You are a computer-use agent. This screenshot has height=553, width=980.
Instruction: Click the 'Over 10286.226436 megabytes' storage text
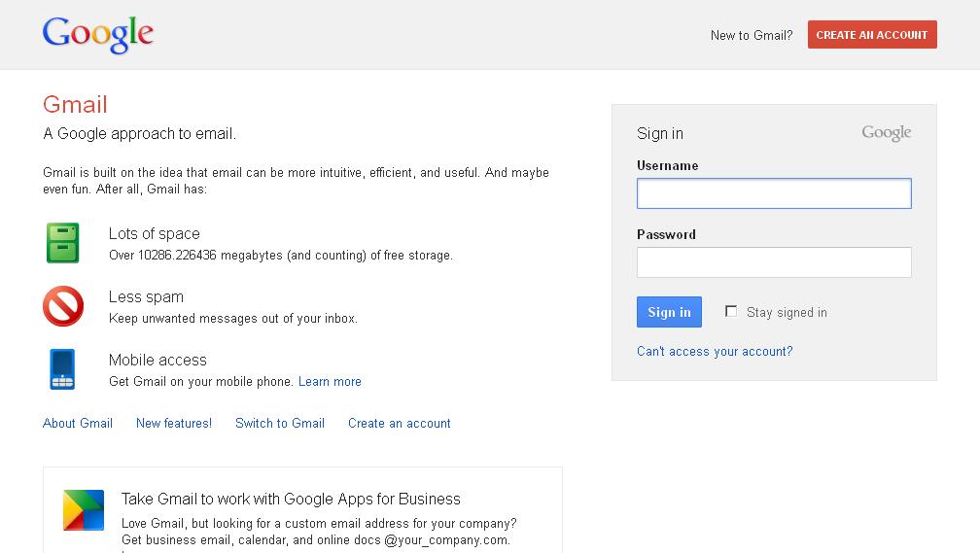pos(281,255)
